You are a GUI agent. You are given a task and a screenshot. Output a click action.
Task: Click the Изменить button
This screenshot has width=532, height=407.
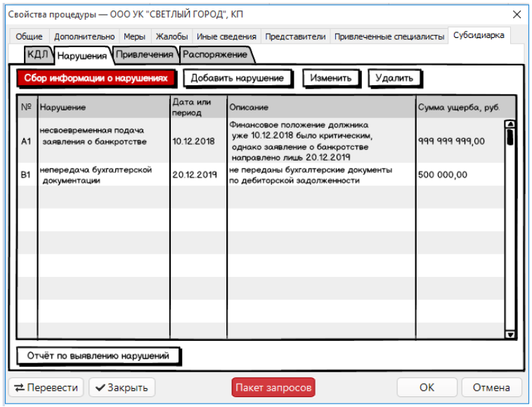pyautogui.click(x=331, y=78)
